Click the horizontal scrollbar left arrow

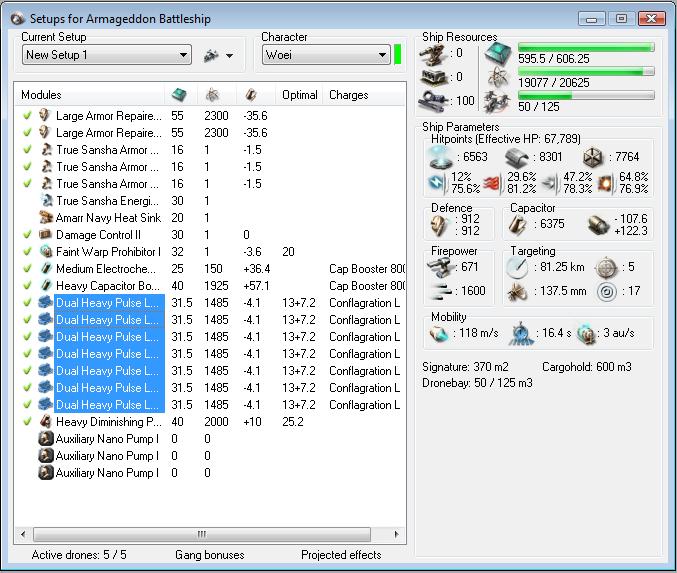(x=23, y=534)
